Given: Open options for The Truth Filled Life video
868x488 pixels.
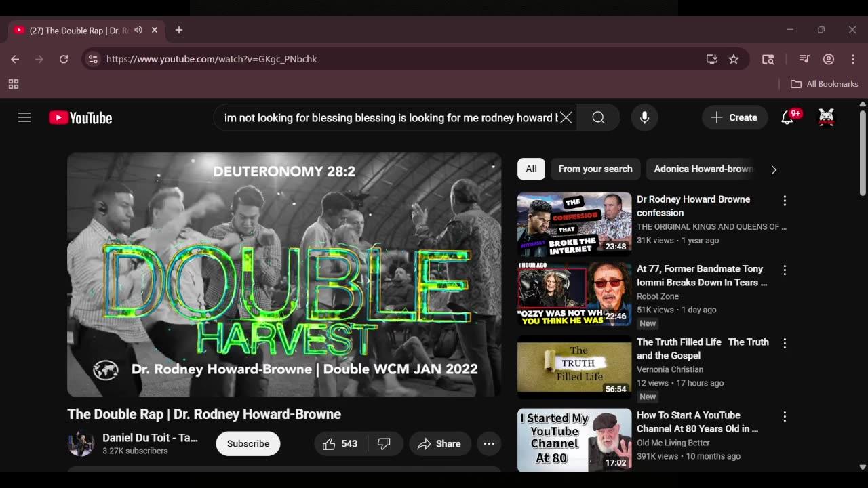Looking at the screenshot, I should click(x=785, y=344).
